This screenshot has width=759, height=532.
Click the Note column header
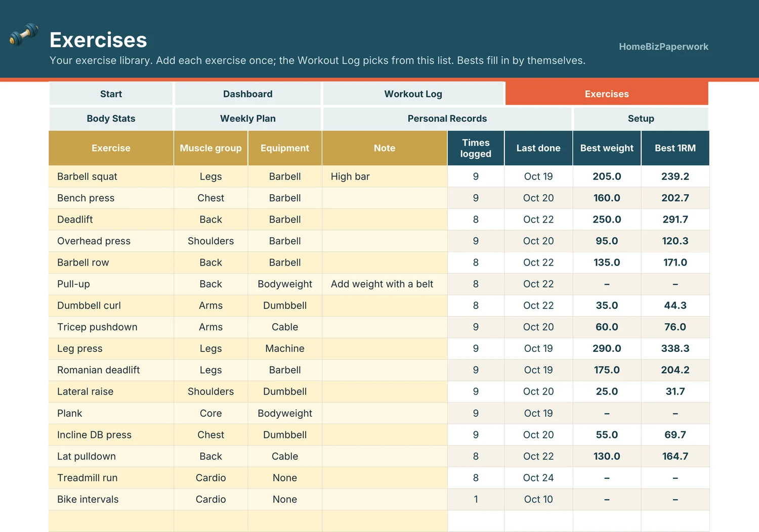coord(385,148)
